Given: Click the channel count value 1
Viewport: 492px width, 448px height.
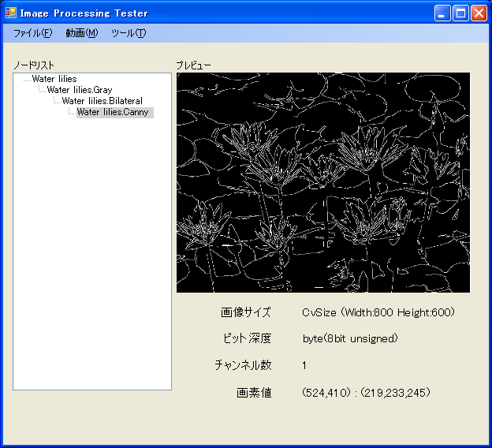Looking at the screenshot, I should [304, 365].
